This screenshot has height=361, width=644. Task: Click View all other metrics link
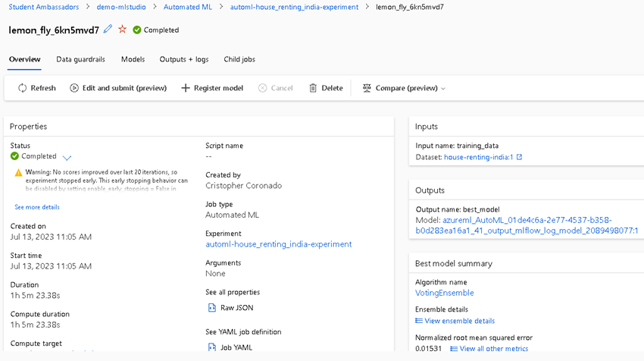pos(494,349)
